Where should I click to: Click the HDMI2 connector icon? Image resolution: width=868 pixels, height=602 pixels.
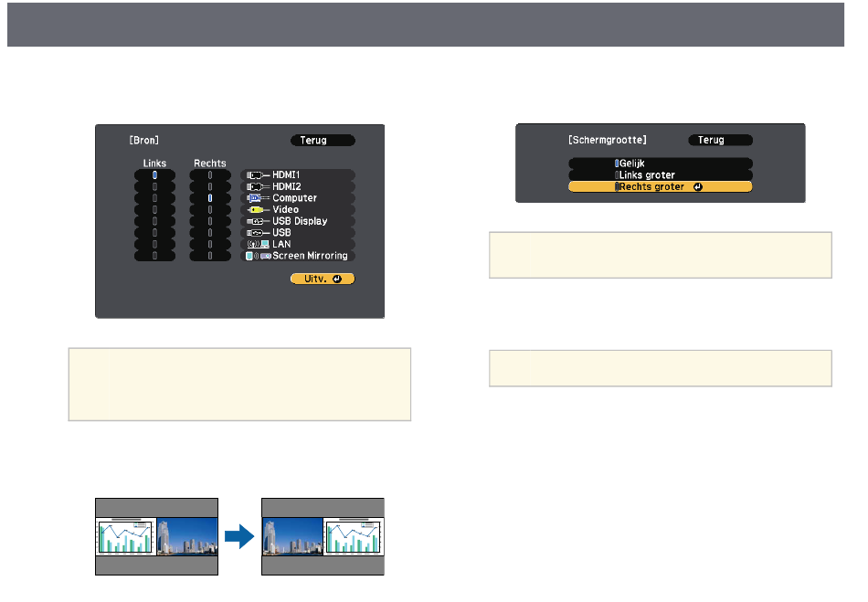pyautogui.click(x=258, y=186)
